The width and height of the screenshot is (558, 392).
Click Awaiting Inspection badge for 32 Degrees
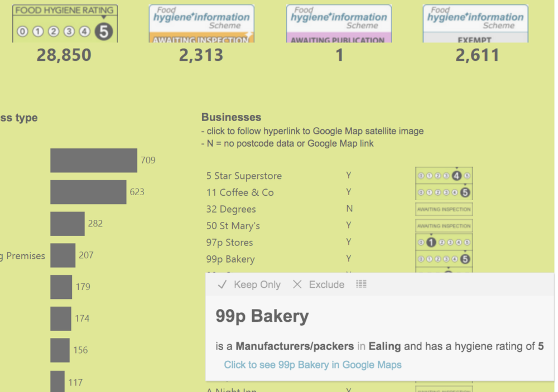click(444, 209)
